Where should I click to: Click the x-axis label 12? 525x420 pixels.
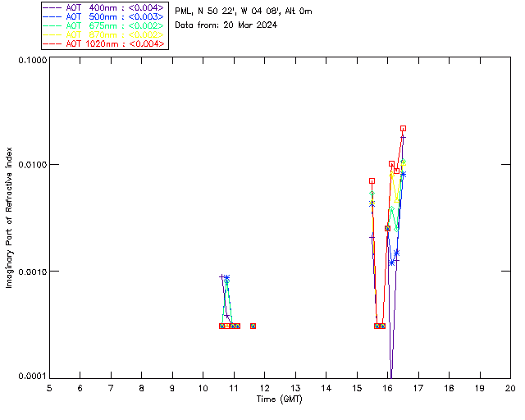[264, 388]
